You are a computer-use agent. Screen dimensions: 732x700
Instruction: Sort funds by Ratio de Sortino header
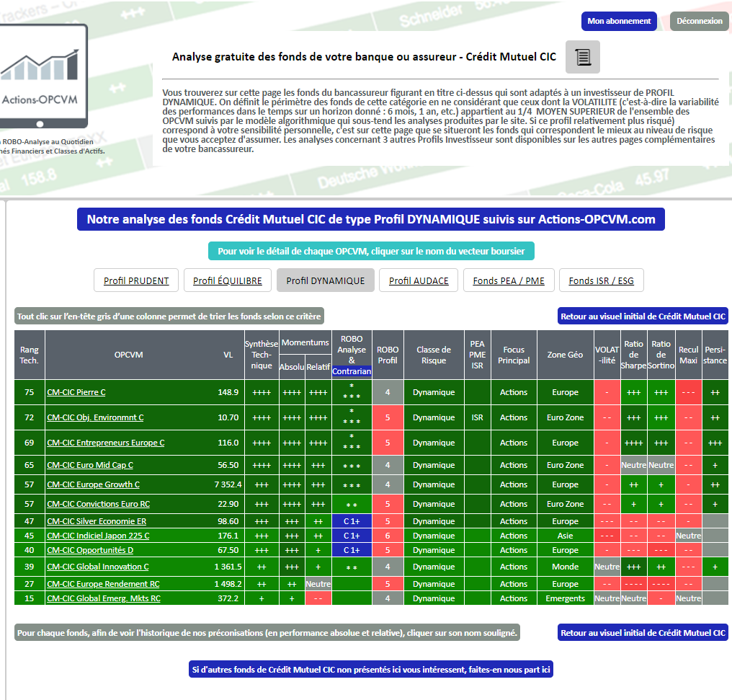point(661,355)
